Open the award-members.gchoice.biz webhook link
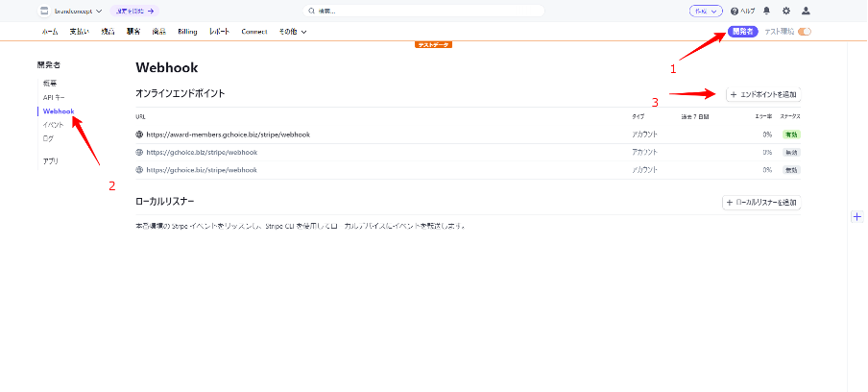This screenshot has height=392, width=868. pos(229,135)
